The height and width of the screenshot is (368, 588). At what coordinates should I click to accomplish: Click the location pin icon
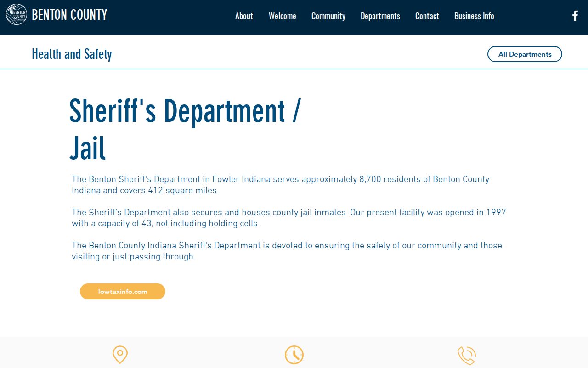tap(120, 355)
